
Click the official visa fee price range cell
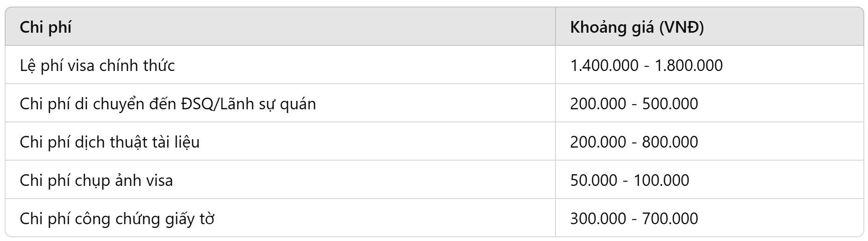(646, 65)
